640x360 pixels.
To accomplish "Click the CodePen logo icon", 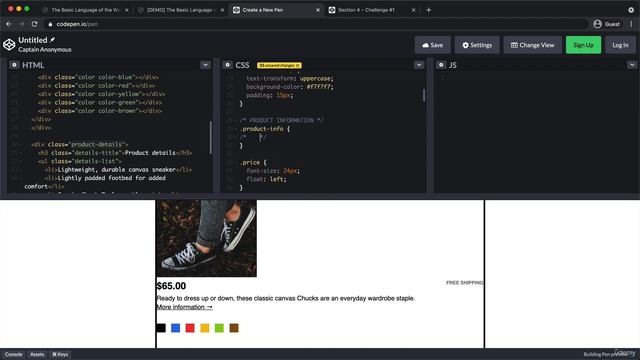I will pyautogui.click(x=9, y=44).
